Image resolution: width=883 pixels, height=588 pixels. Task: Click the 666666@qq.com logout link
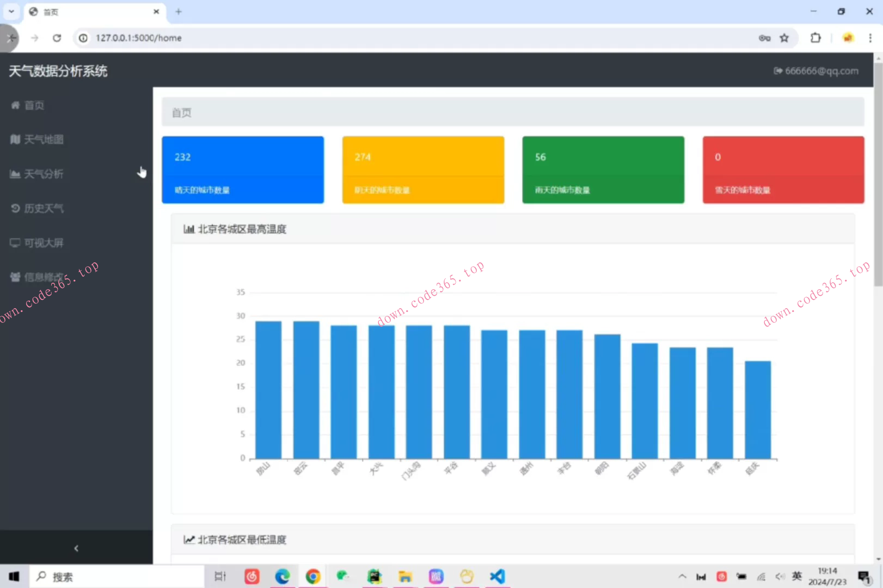(816, 71)
